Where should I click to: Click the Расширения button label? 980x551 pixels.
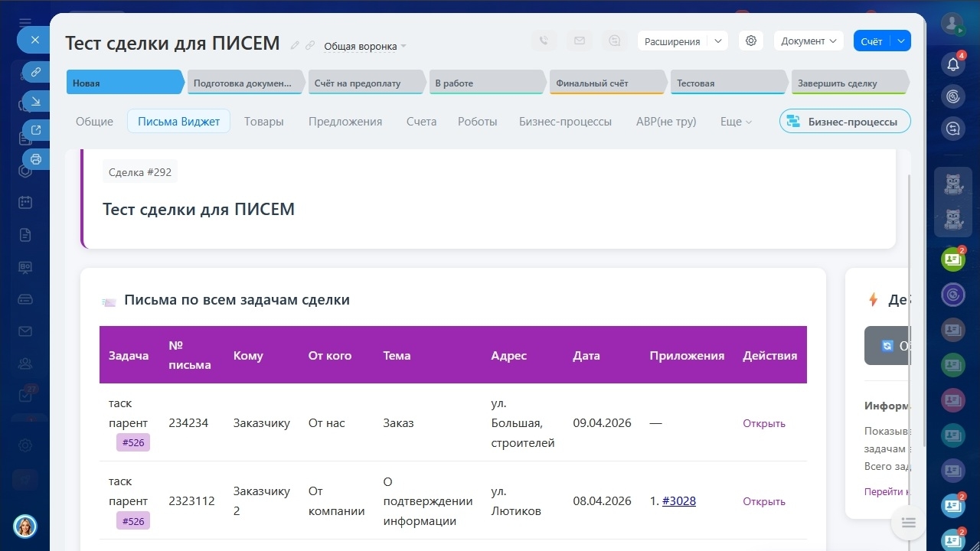(x=672, y=41)
